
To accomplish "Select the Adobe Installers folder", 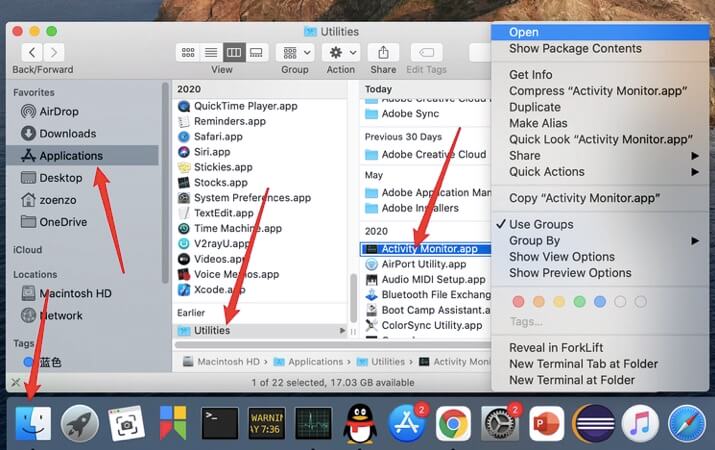I will tap(412, 208).
